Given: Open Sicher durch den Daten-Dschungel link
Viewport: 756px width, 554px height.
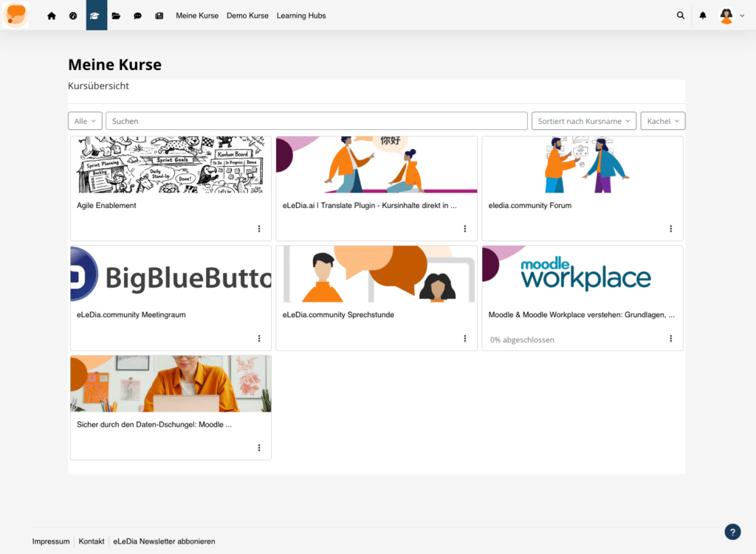Looking at the screenshot, I should tap(154, 424).
